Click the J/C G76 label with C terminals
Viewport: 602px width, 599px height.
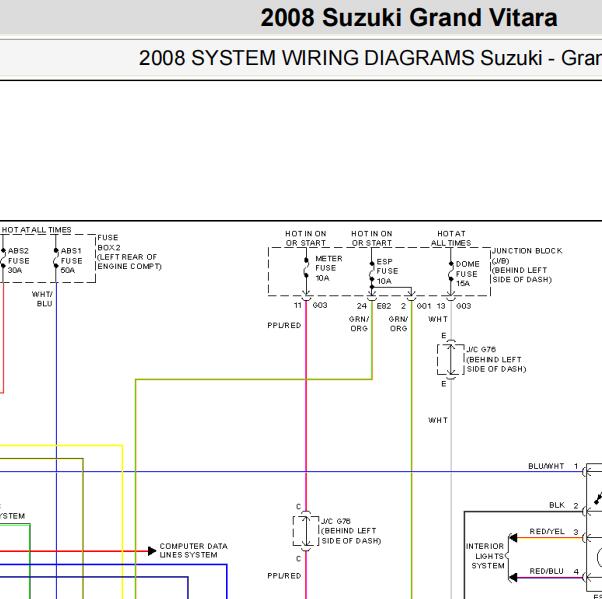[351, 531]
